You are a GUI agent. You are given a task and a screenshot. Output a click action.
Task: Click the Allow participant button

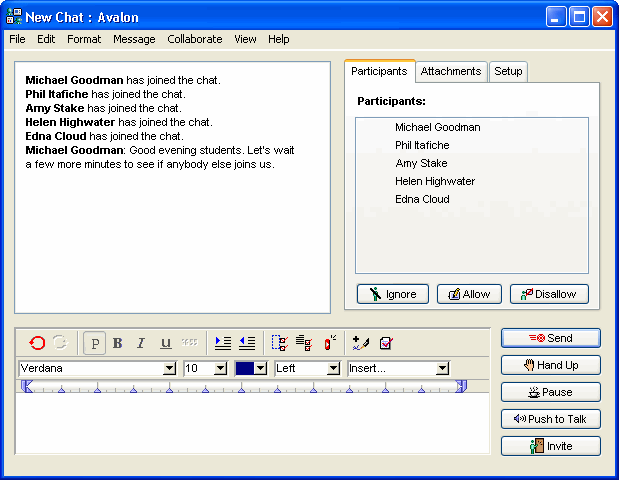pyautogui.click(x=469, y=294)
